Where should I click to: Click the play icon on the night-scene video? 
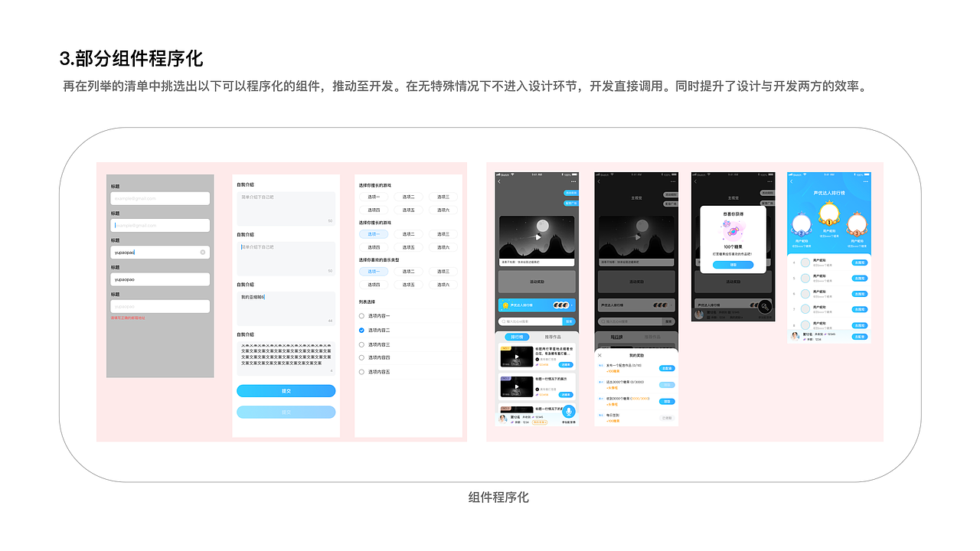tap(538, 238)
